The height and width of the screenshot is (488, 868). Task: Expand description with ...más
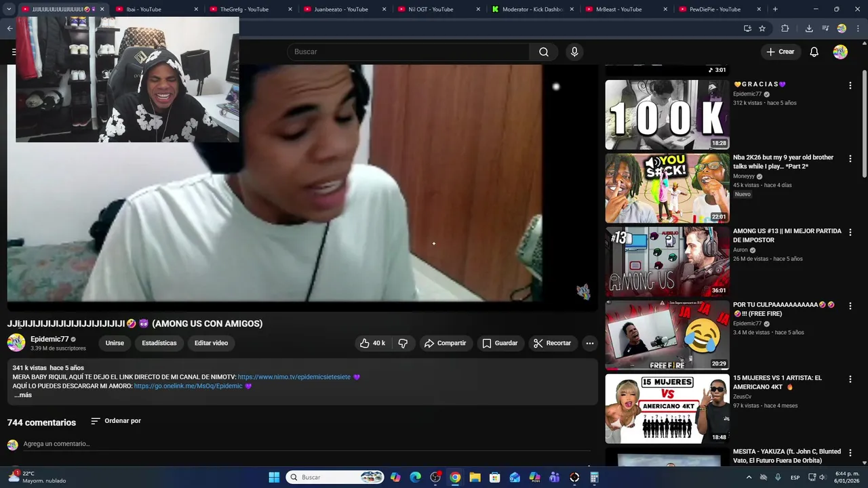(23, 395)
